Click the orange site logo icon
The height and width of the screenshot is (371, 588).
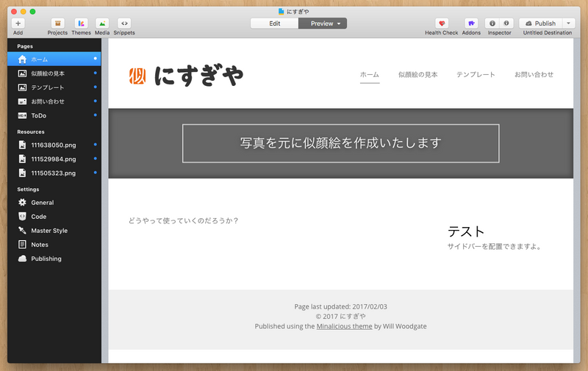(x=137, y=76)
